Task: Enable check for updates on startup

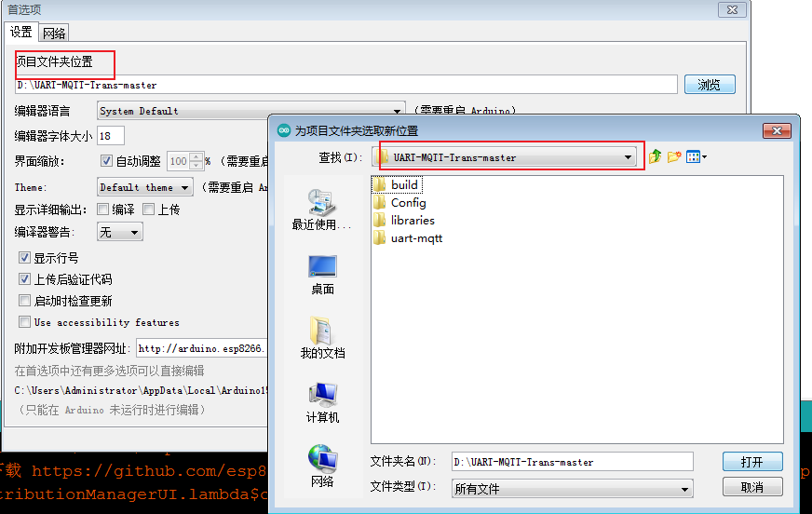Action: click(25, 301)
